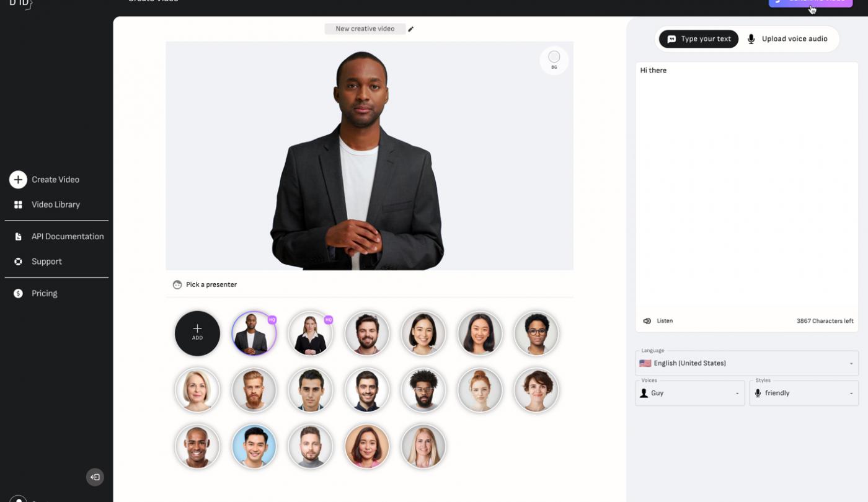
Task: Switch to Upload voice audio mode
Action: 787,39
